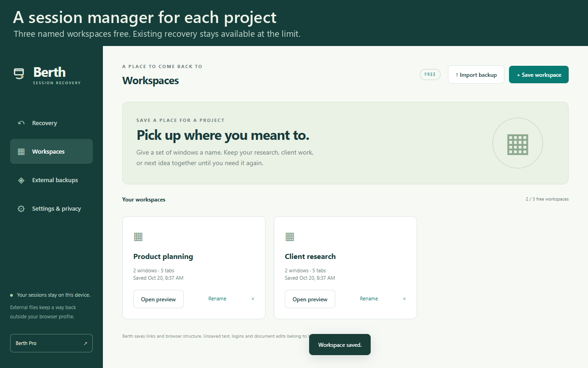The image size is (588, 368).
Task: Click the FREE plan badge
Action: tap(430, 75)
